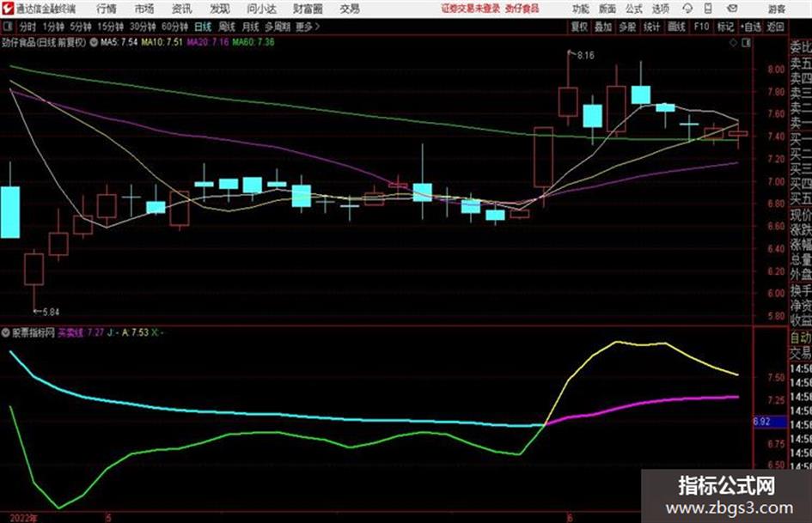Open the mobile phone icon in title bar

pyautogui.click(x=708, y=9)
